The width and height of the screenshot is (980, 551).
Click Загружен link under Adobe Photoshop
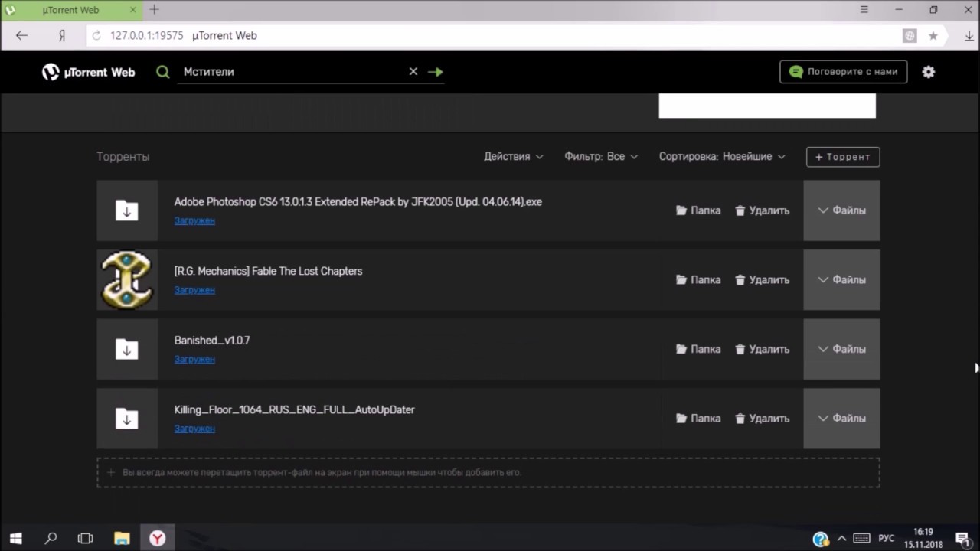click(194, 220)
